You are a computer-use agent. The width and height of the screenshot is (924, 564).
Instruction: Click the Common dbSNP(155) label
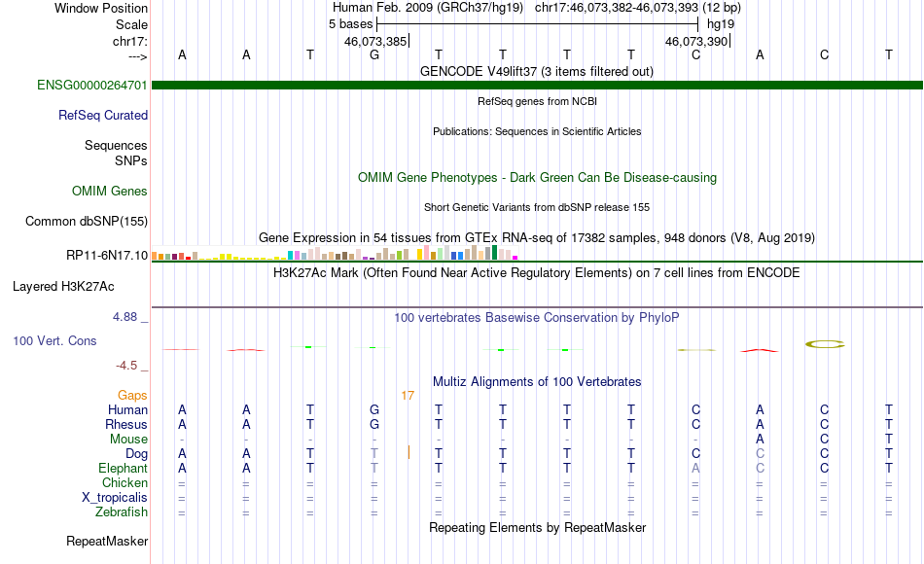tap(87, 222)
